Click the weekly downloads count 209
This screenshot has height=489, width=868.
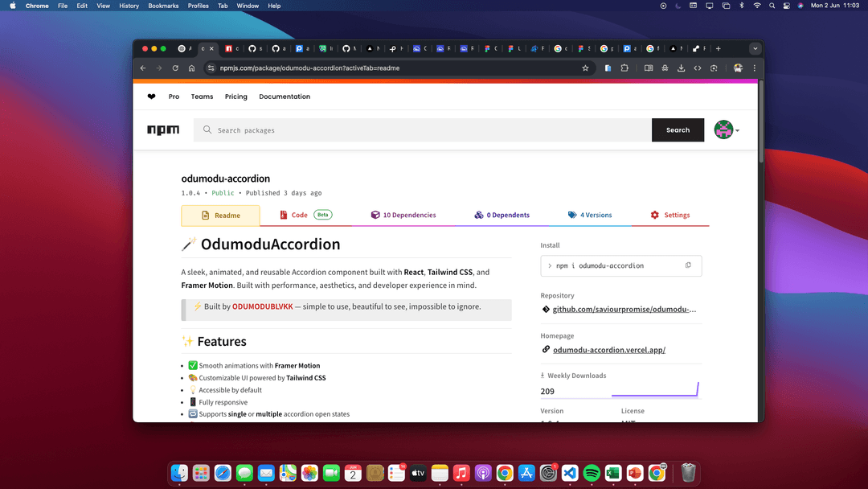[547, 391]
